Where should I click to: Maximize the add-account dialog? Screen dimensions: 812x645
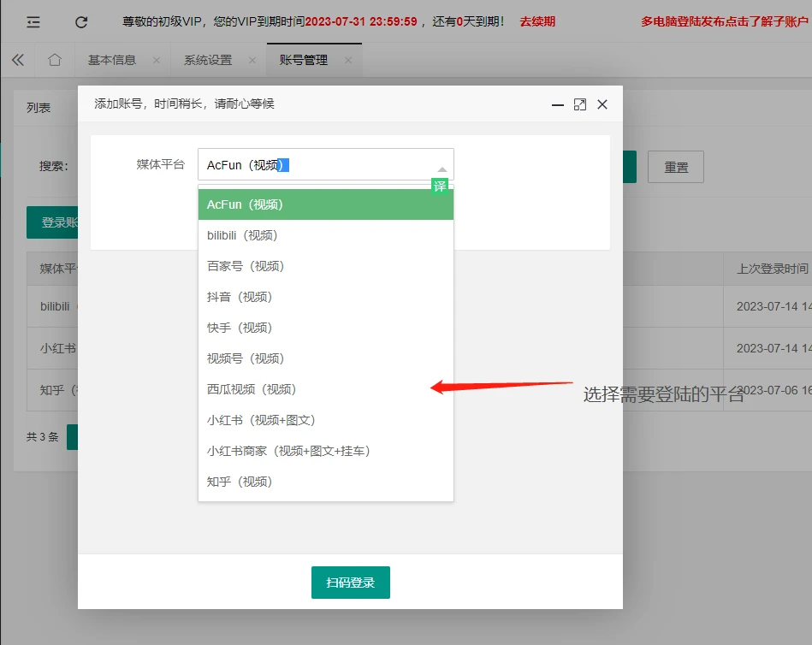[x=580, y=104]
